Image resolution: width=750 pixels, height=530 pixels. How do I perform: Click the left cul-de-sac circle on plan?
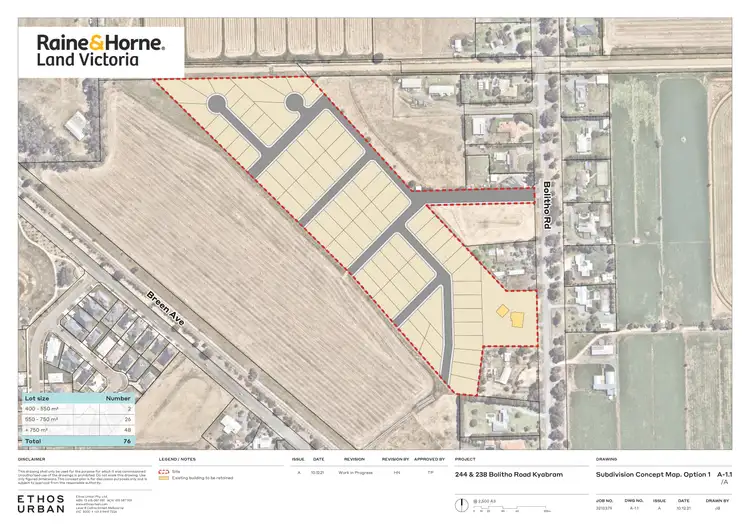216,103
